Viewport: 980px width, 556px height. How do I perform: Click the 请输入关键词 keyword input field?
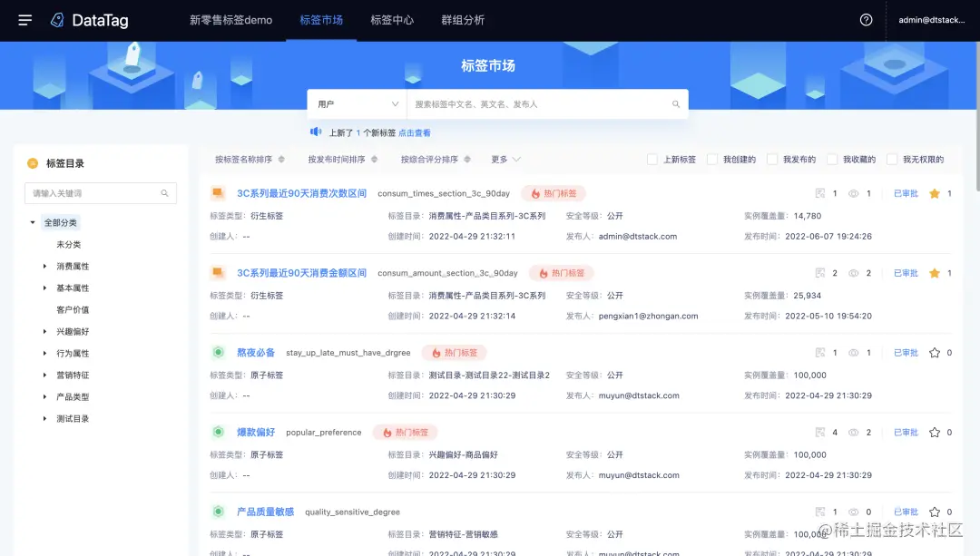(x=91, y=192)
